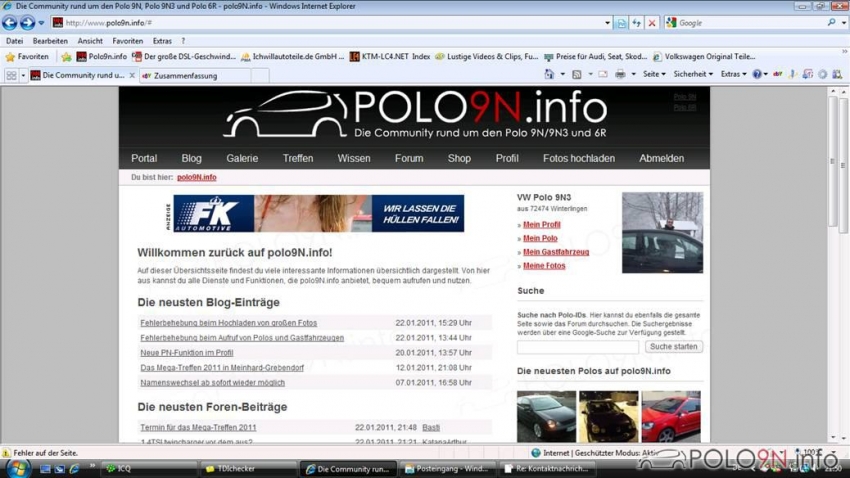Go back with the browser Back arrow

click(x=10, y=23)
